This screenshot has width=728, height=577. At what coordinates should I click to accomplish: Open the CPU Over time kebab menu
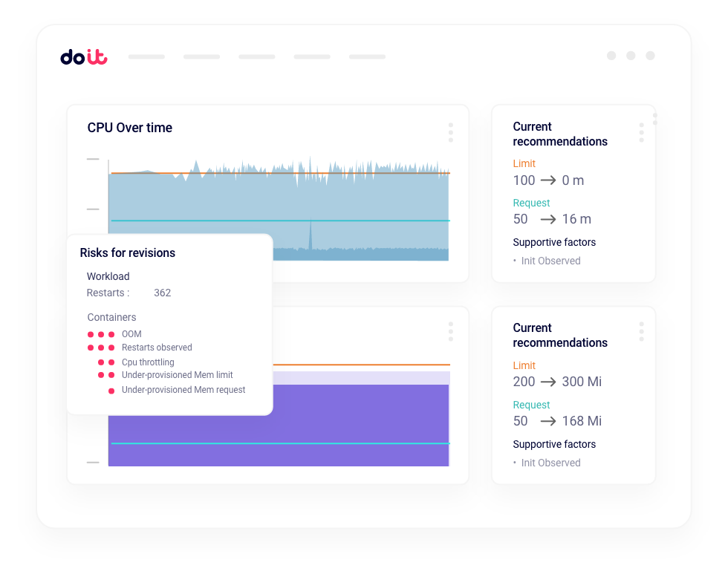450,132
